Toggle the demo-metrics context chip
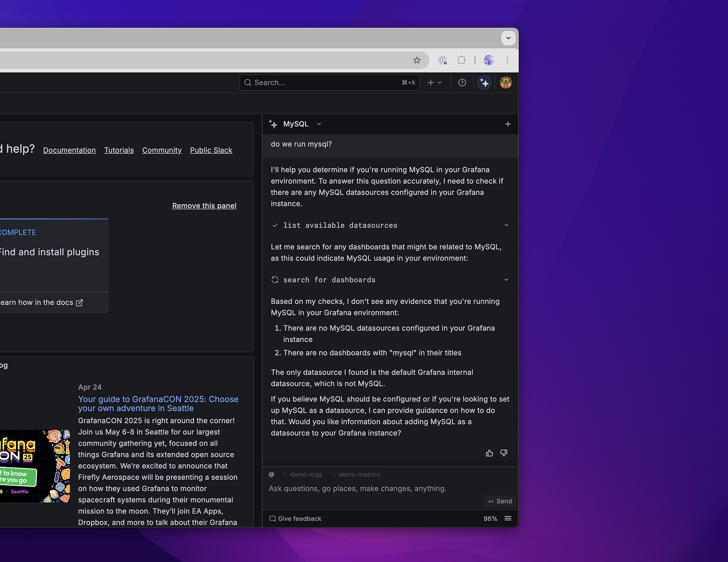Image resolution: width=728 pixels, height=562 pixels. (355, 474)
